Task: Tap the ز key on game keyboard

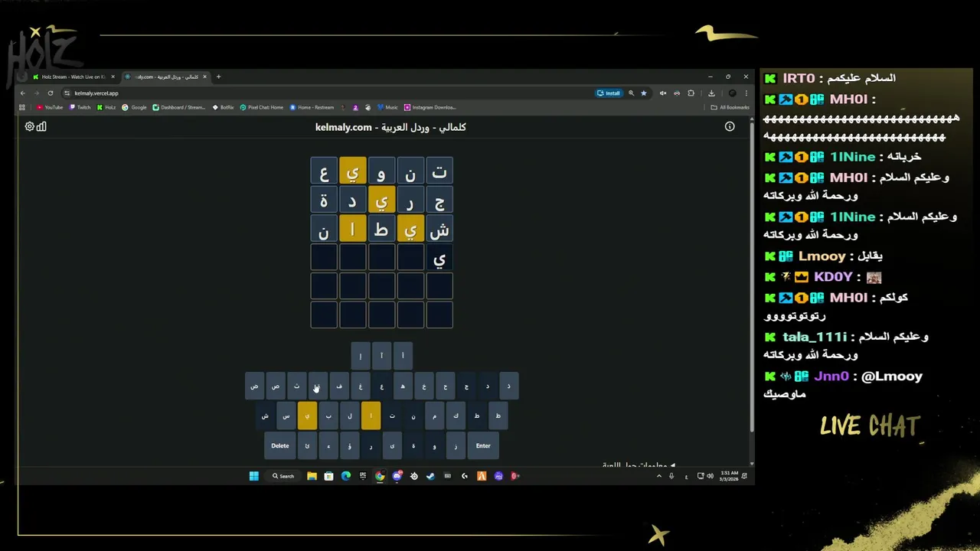Action: 456,445
